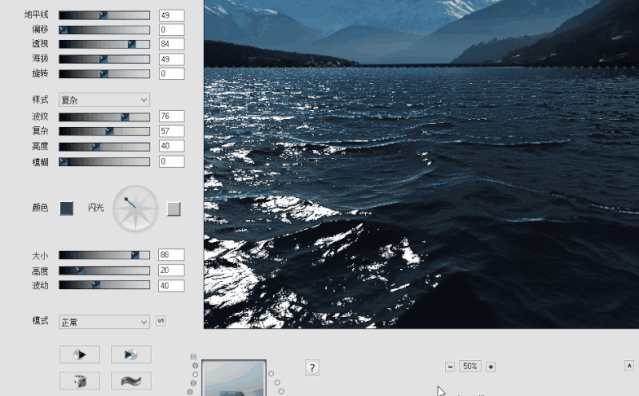The width and height of the screenshot is (639, 396).
Task: Click the 波动 value field showing 40
Action: point(171,286)
